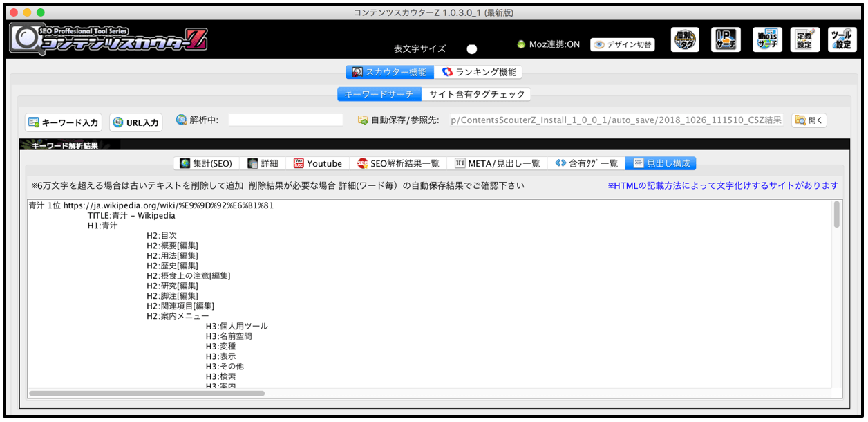Open the 詳細 tab

(263, 163)
